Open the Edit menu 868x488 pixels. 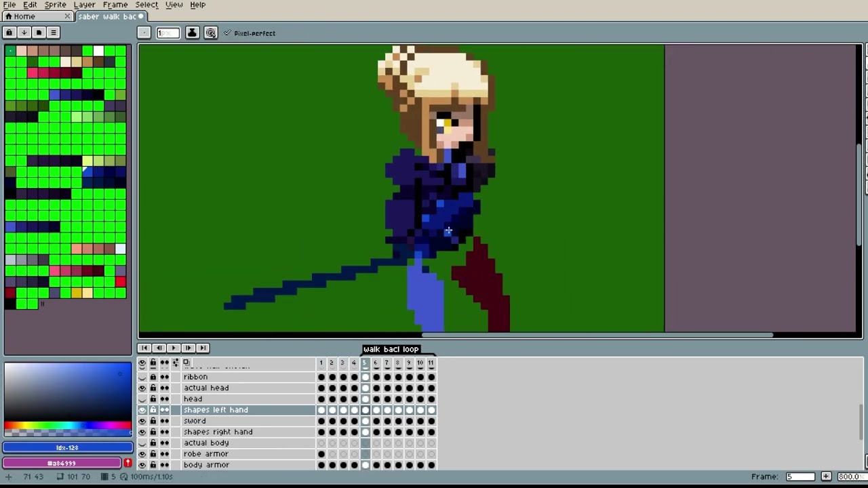(30, 5)
